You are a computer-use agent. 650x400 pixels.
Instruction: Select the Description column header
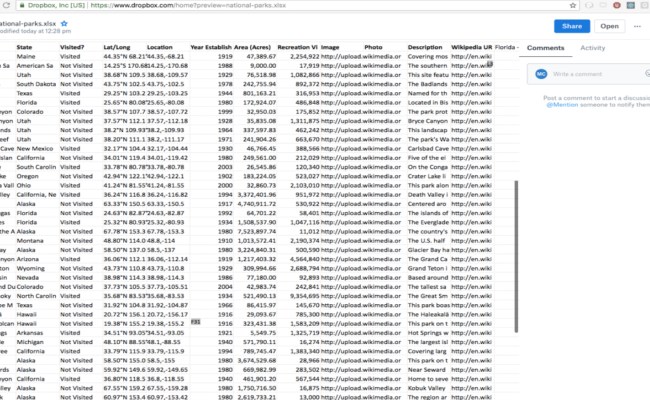click(x=424, y=47)
